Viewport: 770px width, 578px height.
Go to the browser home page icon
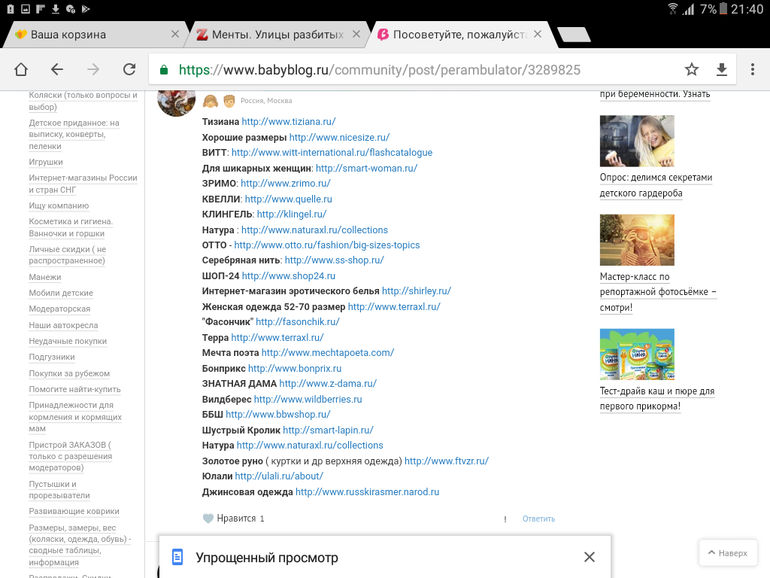coord(21,70)
